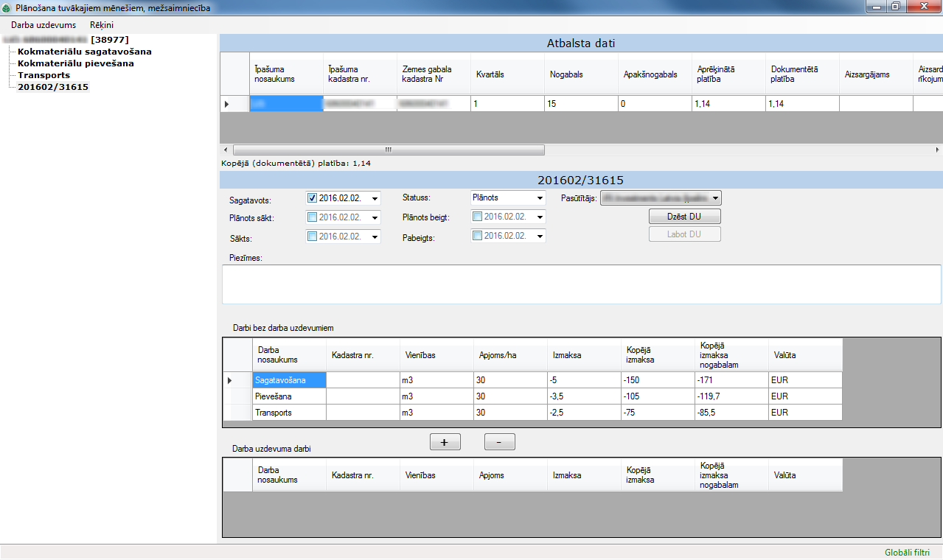This screenshot has height=560, width=943.
Task: Click the app icon in title bar
Action: [x=7, y=7]
